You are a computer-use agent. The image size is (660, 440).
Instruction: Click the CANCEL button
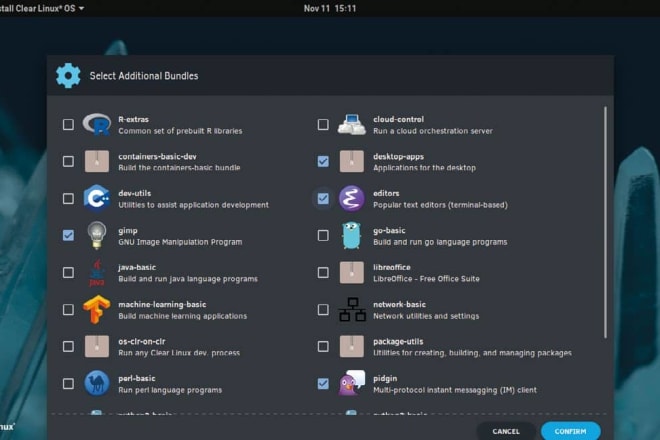click(x=506, y=431)
